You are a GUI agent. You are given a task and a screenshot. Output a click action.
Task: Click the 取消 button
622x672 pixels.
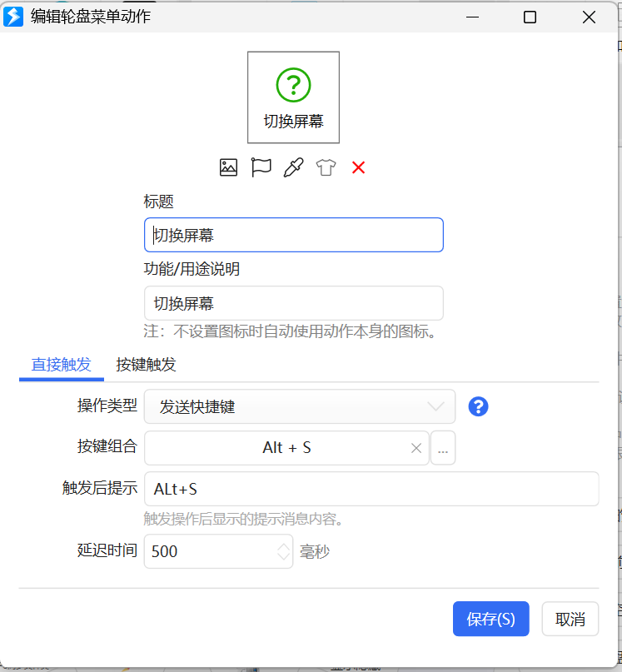[x=570, y=619]
